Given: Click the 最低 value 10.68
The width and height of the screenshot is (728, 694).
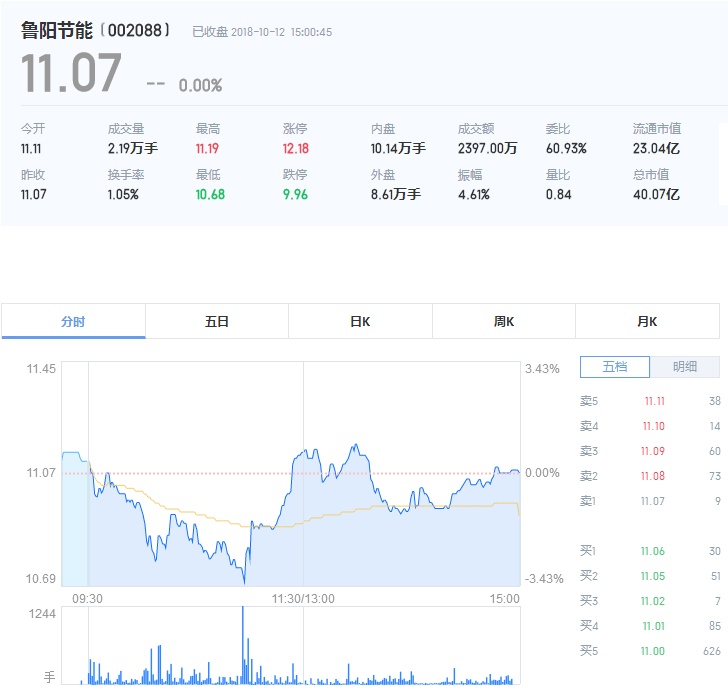Looking at the screenshot, I should click(x=210, y=194).
